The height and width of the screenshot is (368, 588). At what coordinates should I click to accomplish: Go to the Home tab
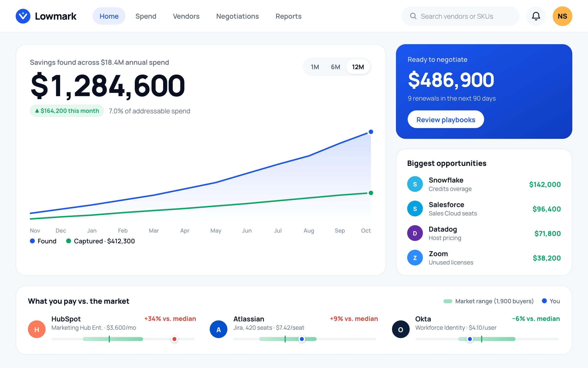109,16
